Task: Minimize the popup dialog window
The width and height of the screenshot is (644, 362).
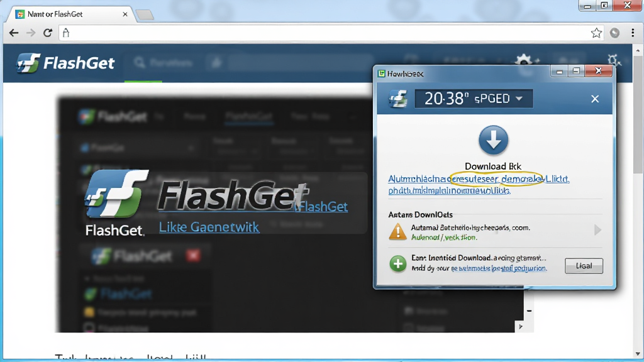Action: (559, 72)
